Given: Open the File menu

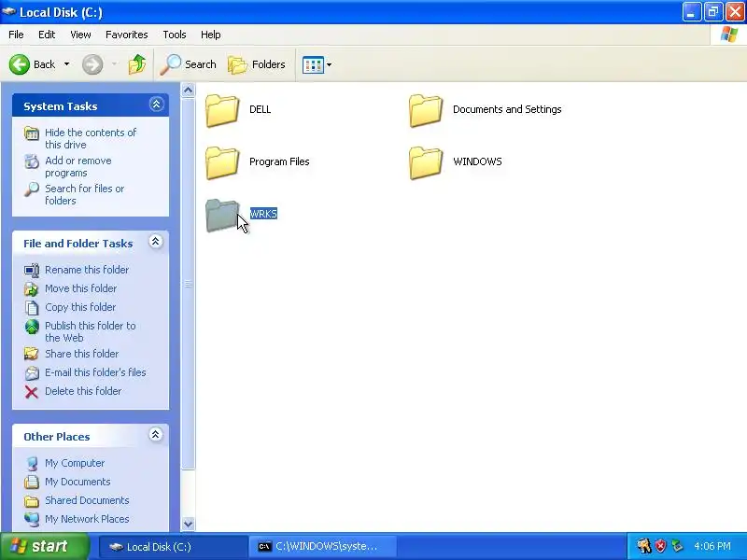Looking at the screenshot, I should [x=16, y=35].
